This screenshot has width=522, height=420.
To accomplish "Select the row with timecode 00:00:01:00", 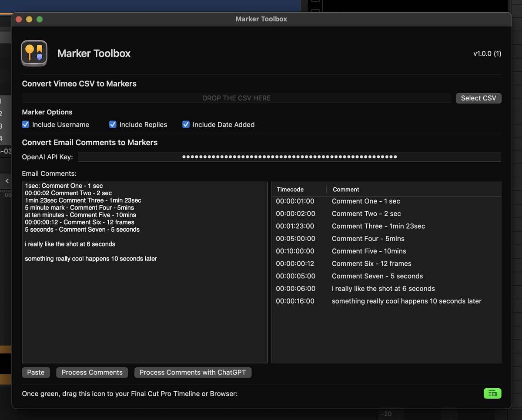I will [x=383, y=201].
